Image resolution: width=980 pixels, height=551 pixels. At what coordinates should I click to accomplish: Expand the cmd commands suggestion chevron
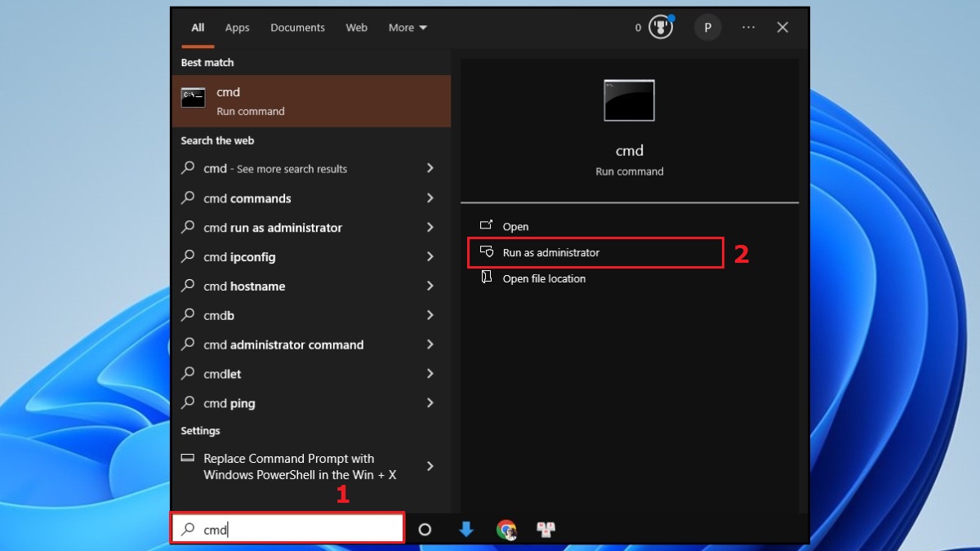click(x=430, y=198)
